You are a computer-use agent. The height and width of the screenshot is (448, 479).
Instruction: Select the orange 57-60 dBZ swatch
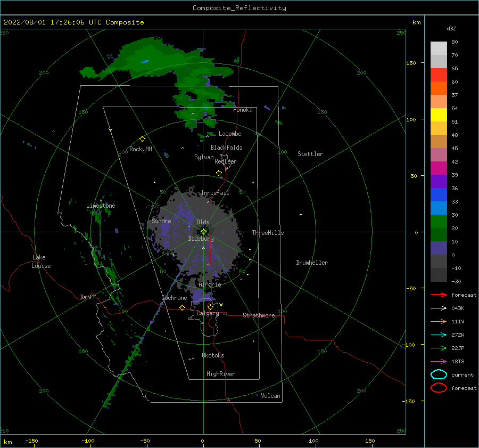(439, 88)
